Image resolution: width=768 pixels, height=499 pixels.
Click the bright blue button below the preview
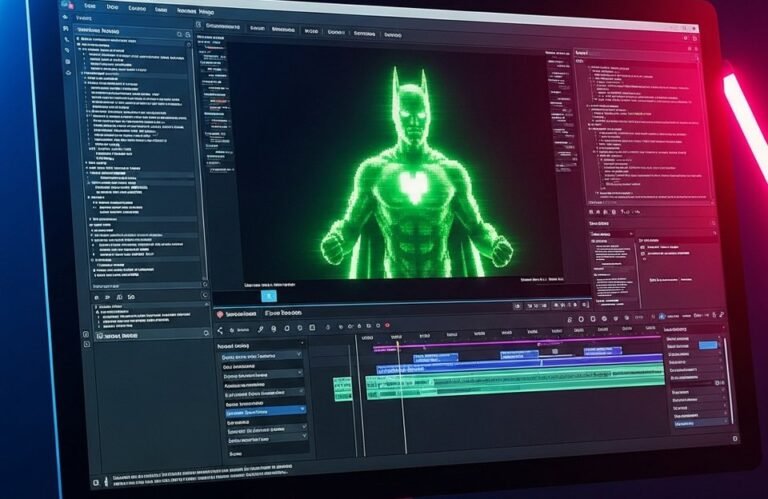click(x=269, y=296)
